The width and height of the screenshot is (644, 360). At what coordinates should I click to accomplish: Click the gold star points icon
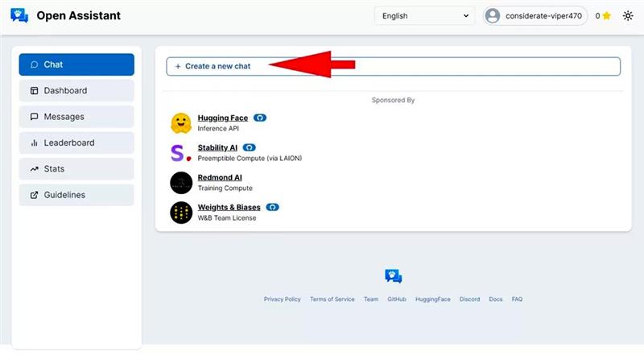coord(606,15)
